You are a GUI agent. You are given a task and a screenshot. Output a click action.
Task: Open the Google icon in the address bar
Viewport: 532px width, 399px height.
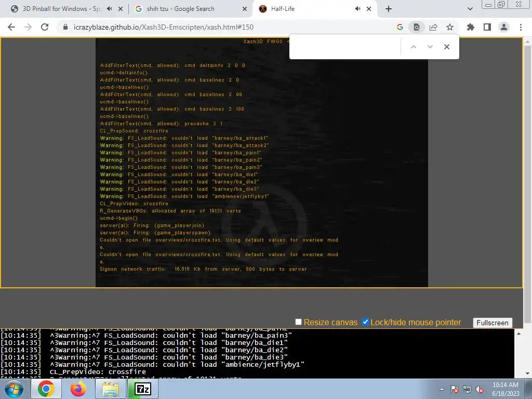pos(400,27)
